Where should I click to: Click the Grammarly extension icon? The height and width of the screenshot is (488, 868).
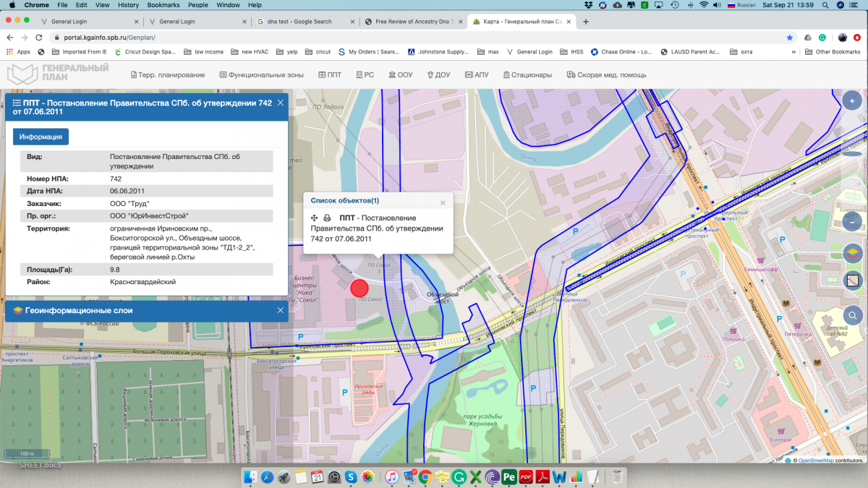click(x=822, y=38)
